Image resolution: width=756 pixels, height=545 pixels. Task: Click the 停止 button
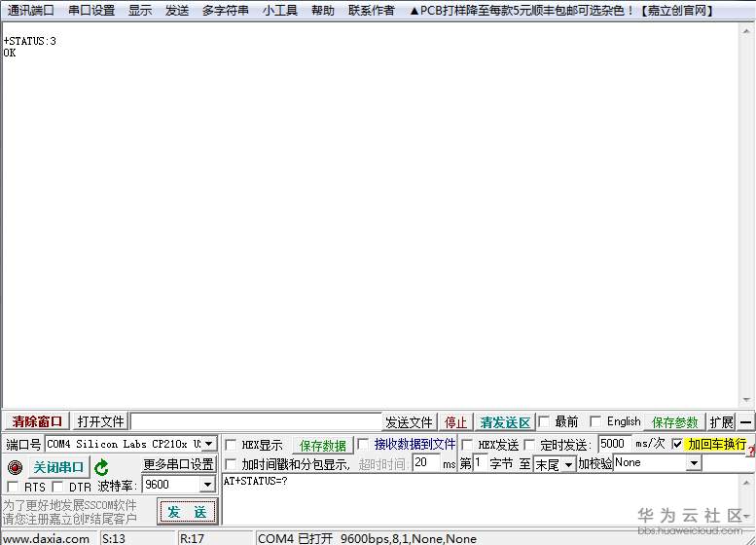tap(455, 422)
